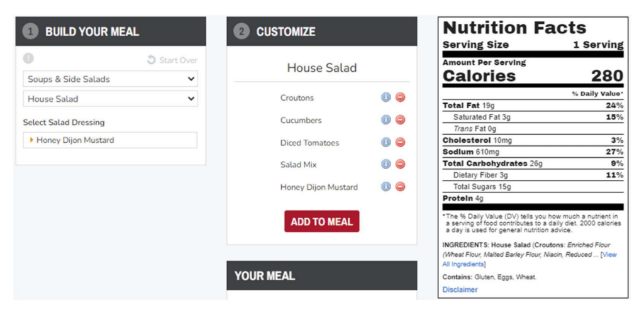
Task: Remove Diced Tomatoes from the salad
Action: click(400, 143)
